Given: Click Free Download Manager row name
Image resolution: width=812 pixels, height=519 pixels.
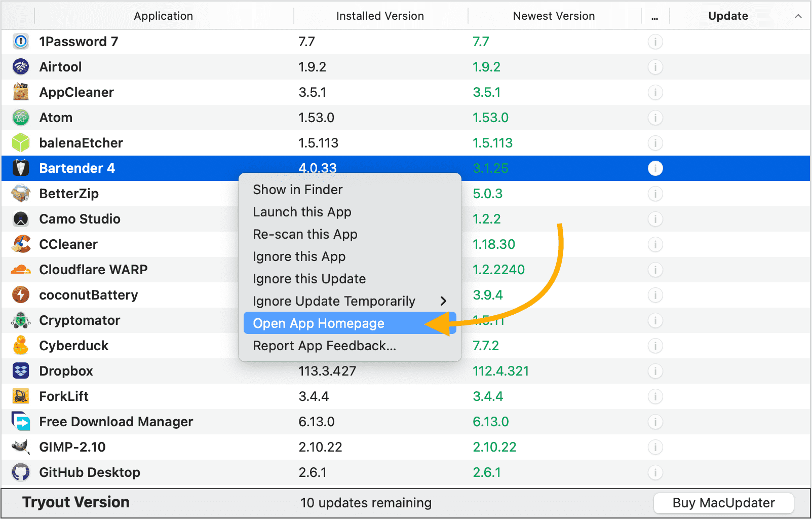Looking at the screenshot, I should tap(116, 422).
